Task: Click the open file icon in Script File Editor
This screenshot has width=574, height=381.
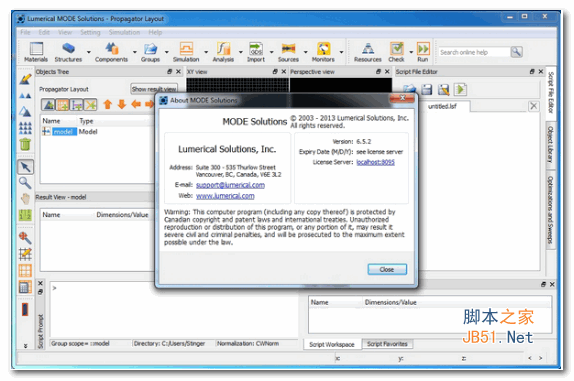Action: 410,89
